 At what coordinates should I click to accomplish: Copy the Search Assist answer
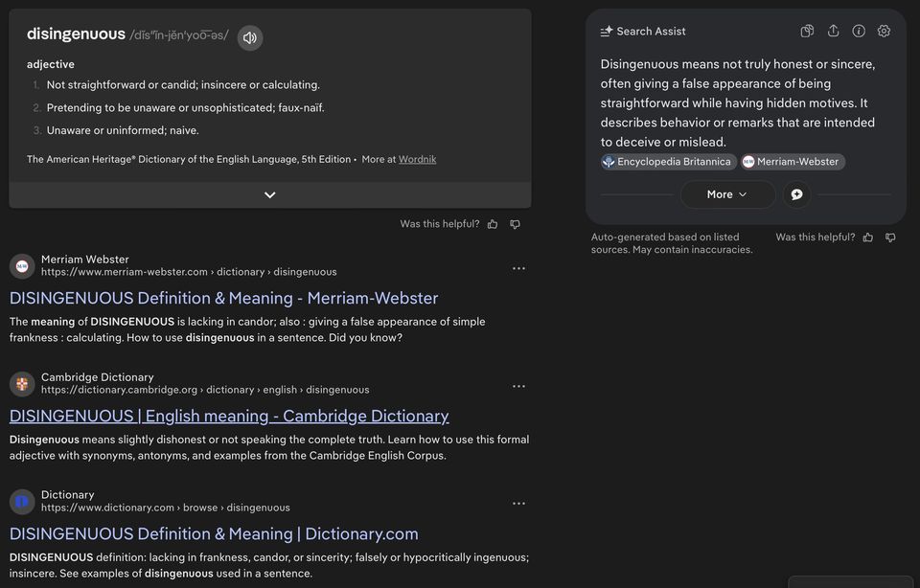(x=807, y=31)
